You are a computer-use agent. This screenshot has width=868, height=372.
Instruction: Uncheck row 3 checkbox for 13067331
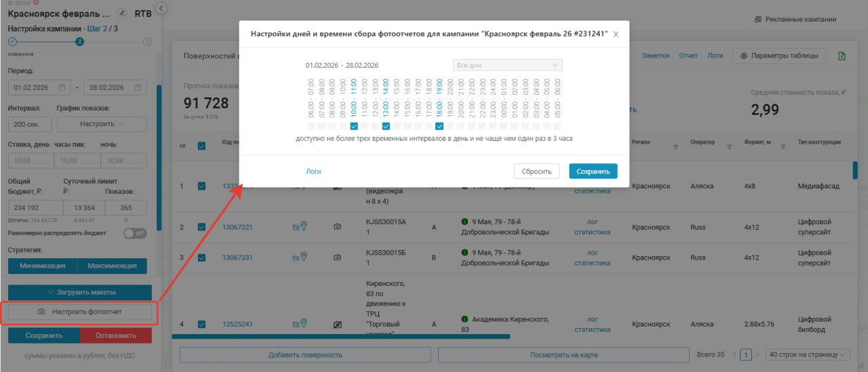click(201, 257)
